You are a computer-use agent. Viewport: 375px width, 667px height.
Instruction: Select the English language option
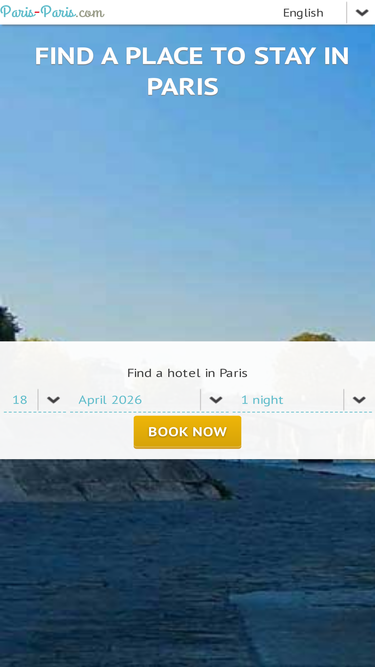(303, 13)
